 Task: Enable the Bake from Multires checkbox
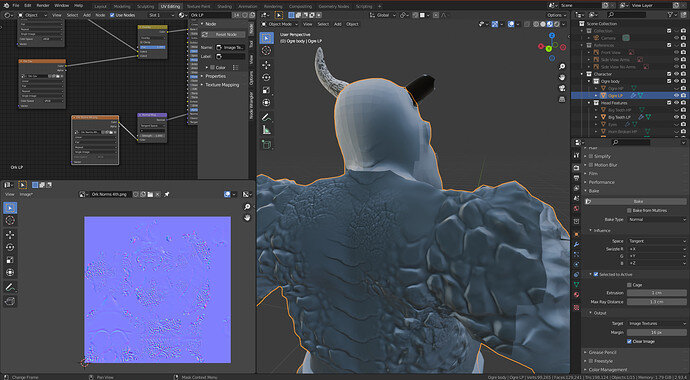pyautogui.click(x=629, y=211)
